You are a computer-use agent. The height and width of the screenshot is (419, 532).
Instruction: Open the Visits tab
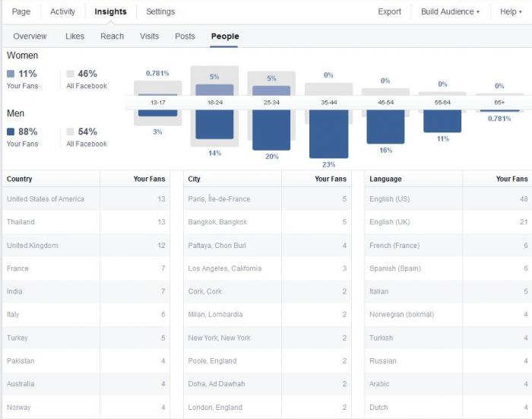pos(149,37)
